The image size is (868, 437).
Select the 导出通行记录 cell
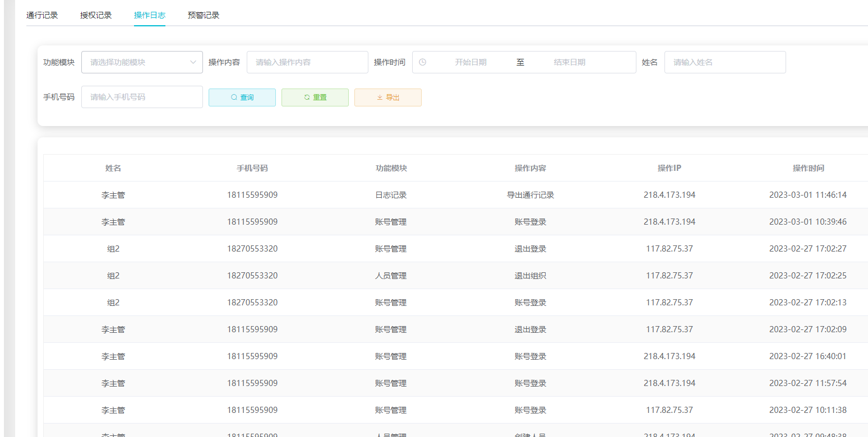(x=530, y=195)
